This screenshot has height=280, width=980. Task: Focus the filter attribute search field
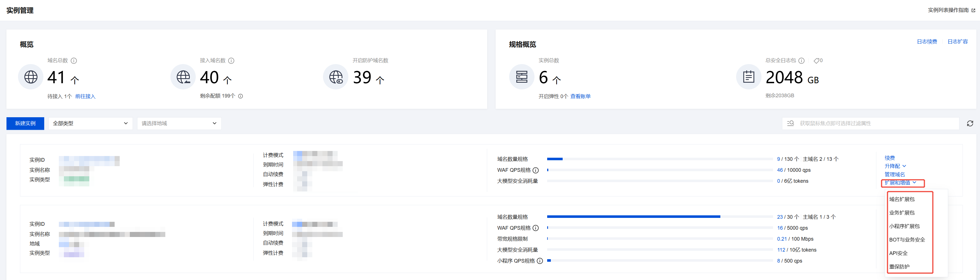click(875, 123)
